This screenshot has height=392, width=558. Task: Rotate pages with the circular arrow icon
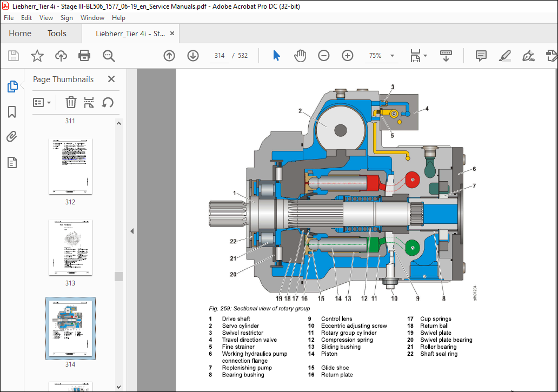108,102
